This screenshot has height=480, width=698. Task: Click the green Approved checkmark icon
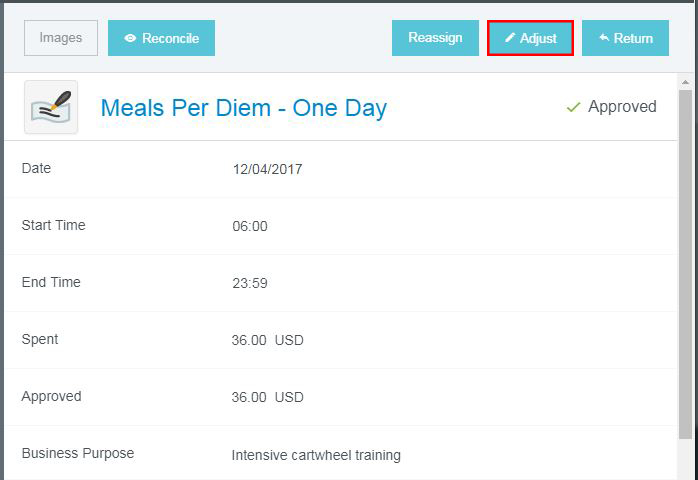pos(573,107)
